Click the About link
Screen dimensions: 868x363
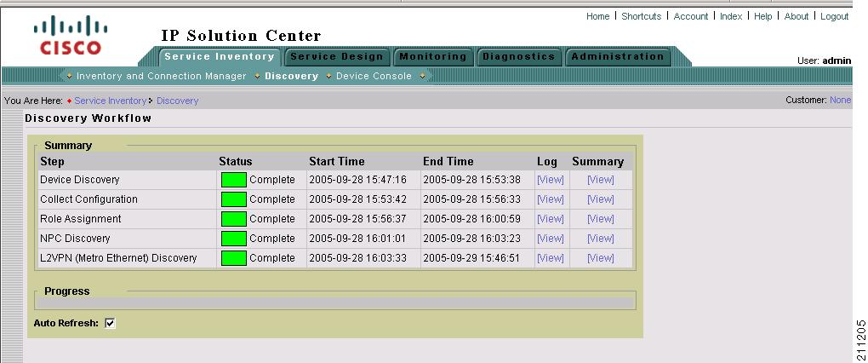point(796,17)
